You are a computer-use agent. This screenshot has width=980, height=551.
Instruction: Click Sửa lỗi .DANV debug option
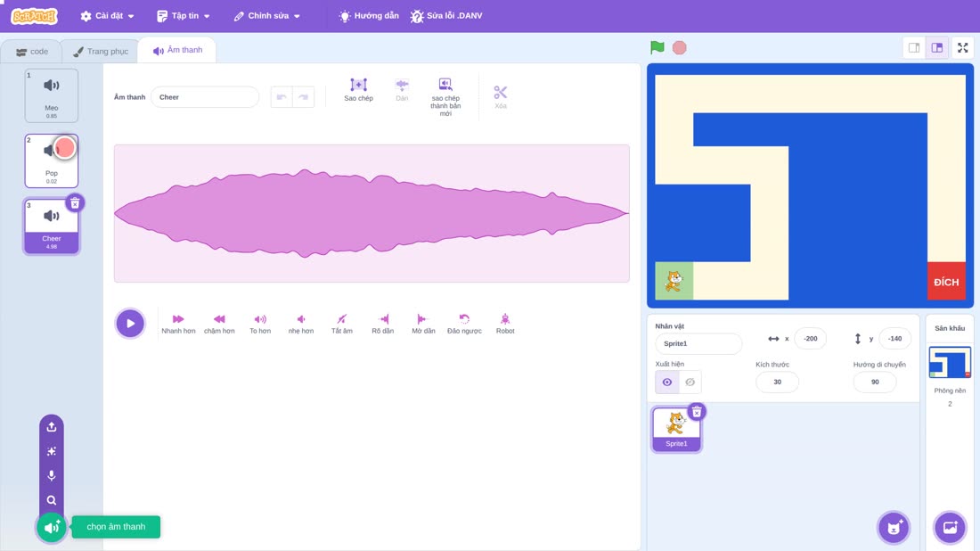point(446,16)
